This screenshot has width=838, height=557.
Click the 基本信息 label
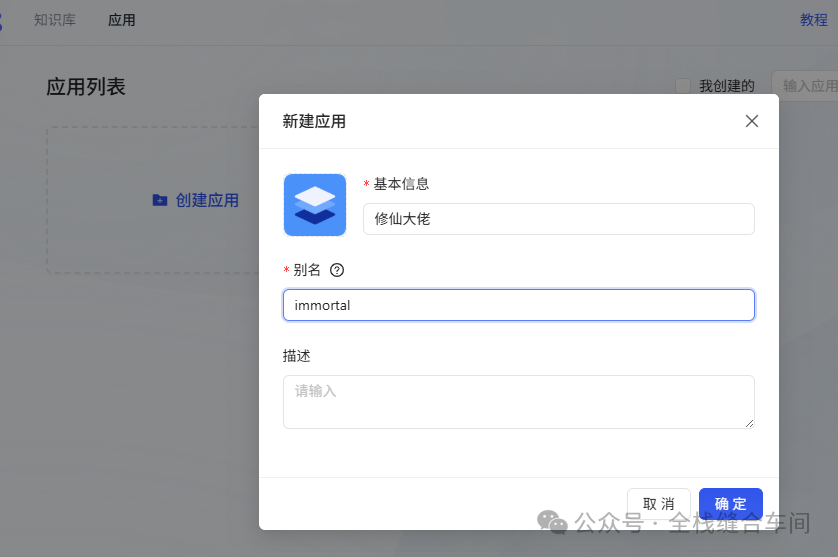tap(401, 184)
